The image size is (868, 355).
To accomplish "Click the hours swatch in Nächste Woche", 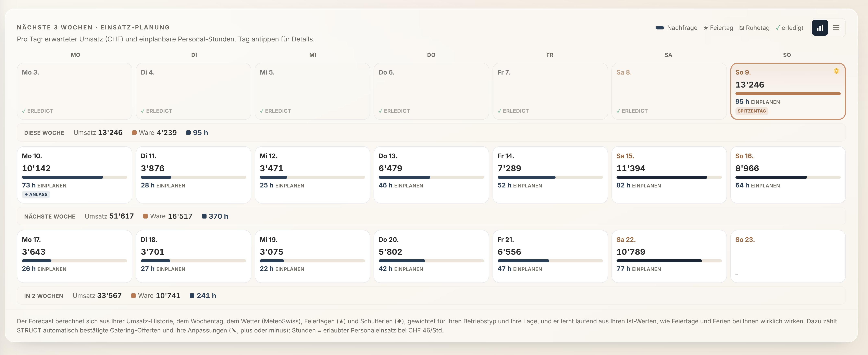I will pyautogui.click(x=204, y=216).
